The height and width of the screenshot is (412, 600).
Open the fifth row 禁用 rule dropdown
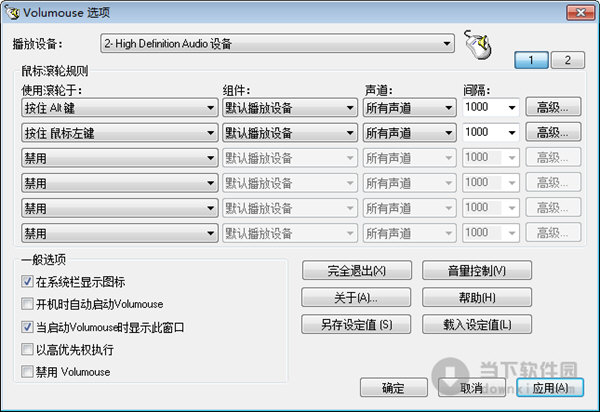coord(120,208)
